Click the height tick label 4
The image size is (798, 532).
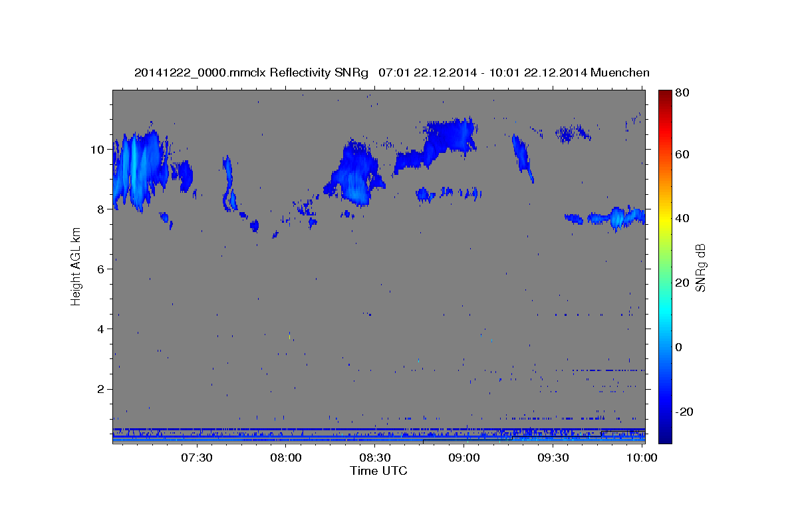pos(102,329)
